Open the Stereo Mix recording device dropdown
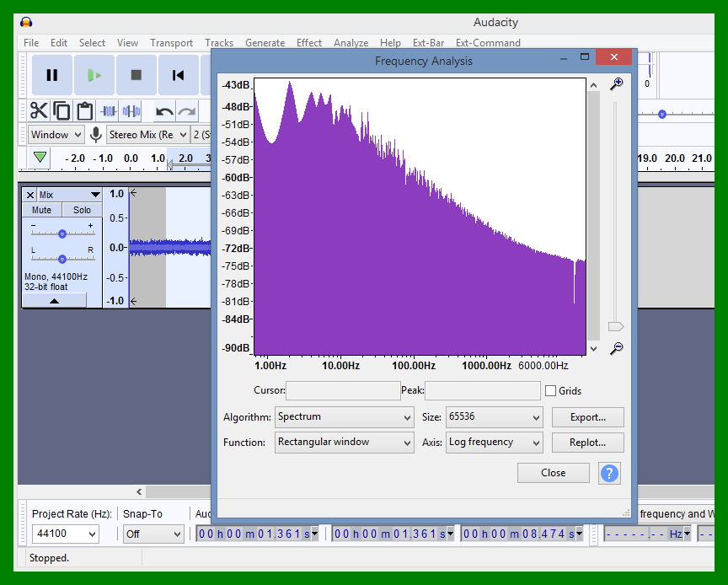 pyautogui.click(x=148, y=135)
